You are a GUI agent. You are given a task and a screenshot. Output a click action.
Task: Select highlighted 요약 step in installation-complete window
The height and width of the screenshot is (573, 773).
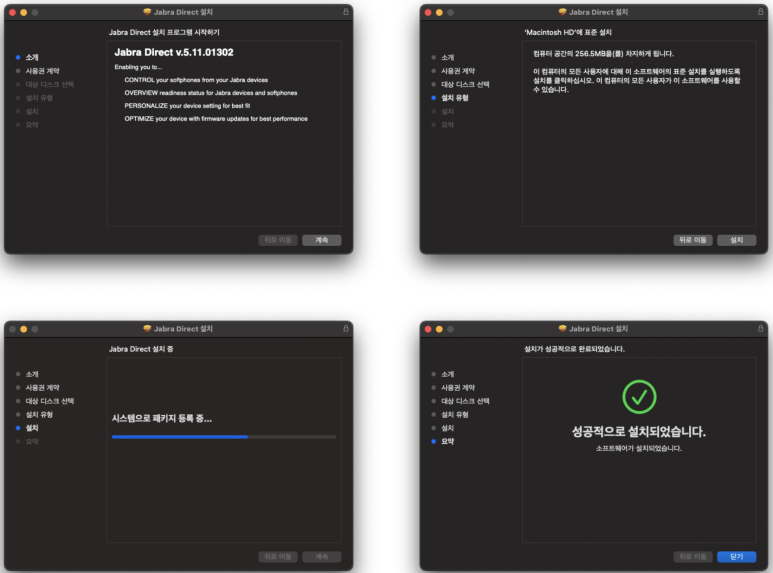[x=448, y=441]
